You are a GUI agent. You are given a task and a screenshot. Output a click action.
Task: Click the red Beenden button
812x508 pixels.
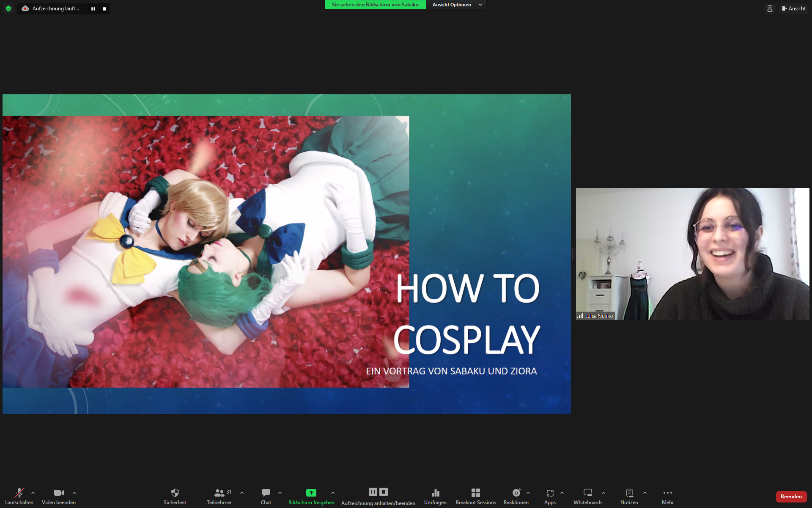791,497
